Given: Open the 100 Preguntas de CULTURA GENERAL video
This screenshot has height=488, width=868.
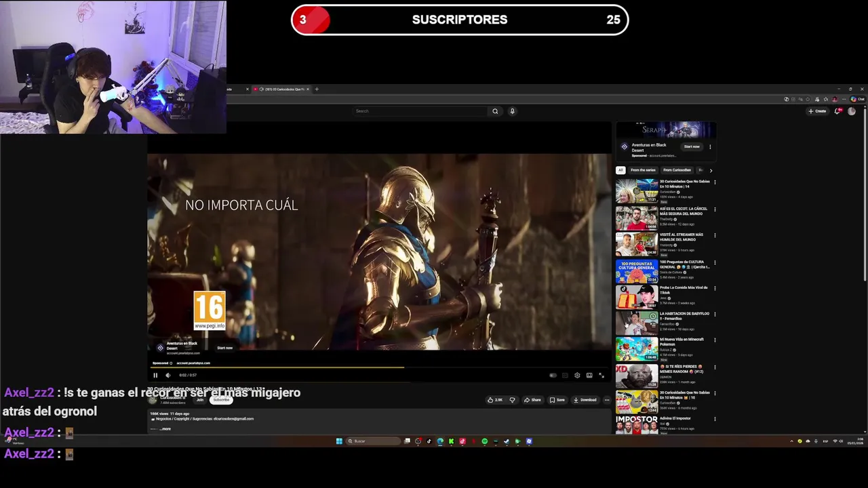Looking at the screenshot, I should point(637,271).
